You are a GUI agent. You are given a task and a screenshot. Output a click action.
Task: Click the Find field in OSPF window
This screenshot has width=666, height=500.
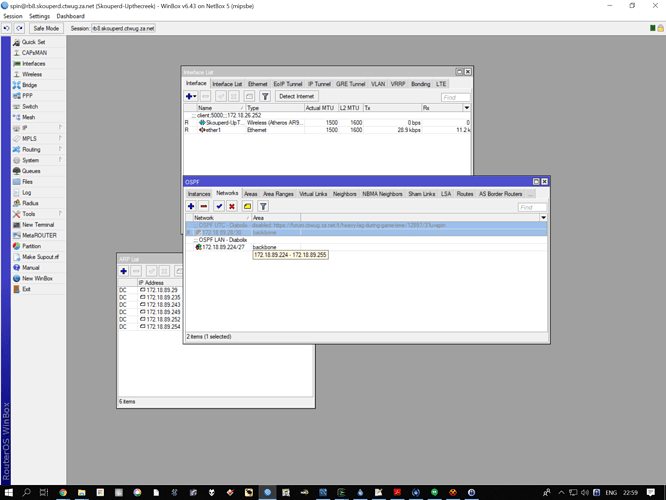(532, 207)
